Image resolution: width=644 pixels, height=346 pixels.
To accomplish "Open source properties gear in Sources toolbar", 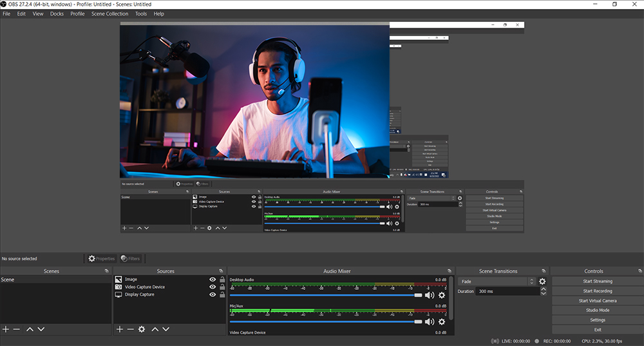I will click(x=142, y=329).
